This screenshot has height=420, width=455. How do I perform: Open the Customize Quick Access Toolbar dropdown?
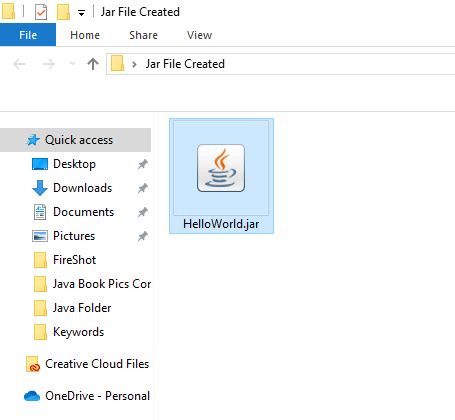pos(81,13)
